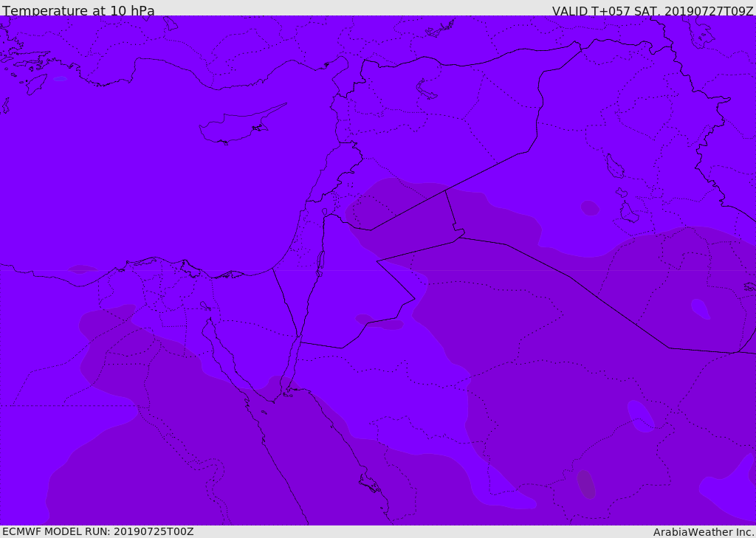Click the 'Temperature at 10 hPa' title
The height and width of the screenshot is (538, 756).
tap(78, 10)
